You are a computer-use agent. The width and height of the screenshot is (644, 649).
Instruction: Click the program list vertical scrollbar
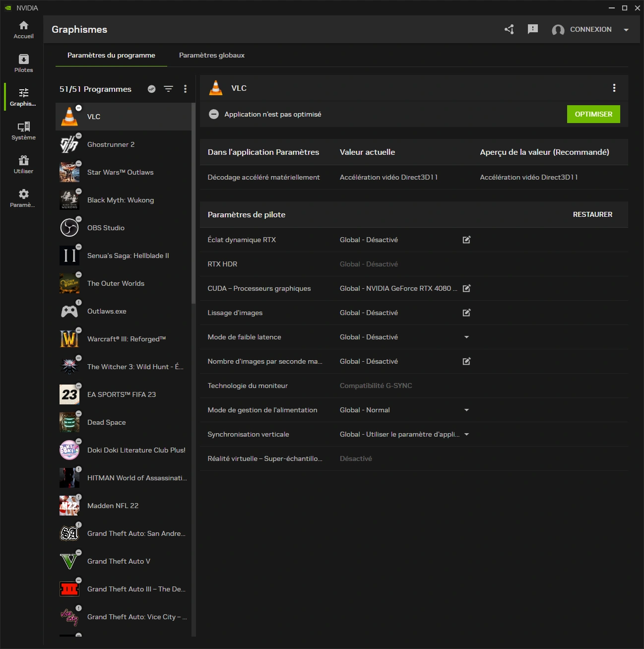click(193, 203)
